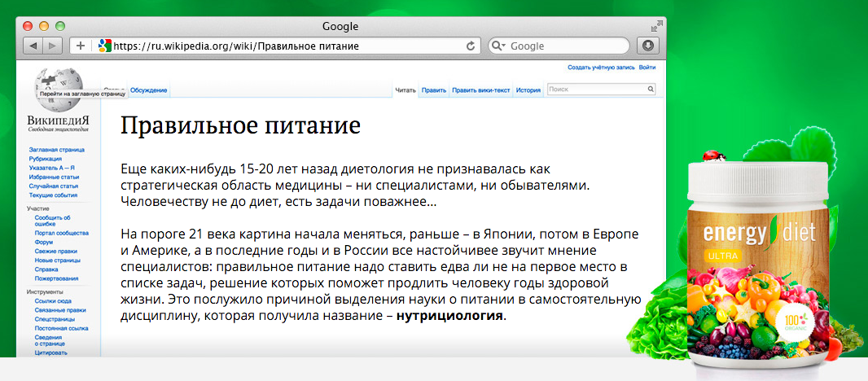Image resolution: width=868 pixels, height=381 pixels.
Task: Open Постоянная ссылка link
Action: pyautogui.click(x=61, y=328)
